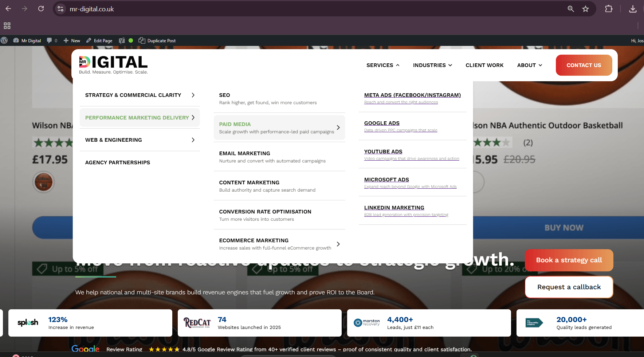The height and width of the screenshot is (357, 644).
Task: Expand Strategy & Commercial Clarity submenu
Action: [193, 95]
